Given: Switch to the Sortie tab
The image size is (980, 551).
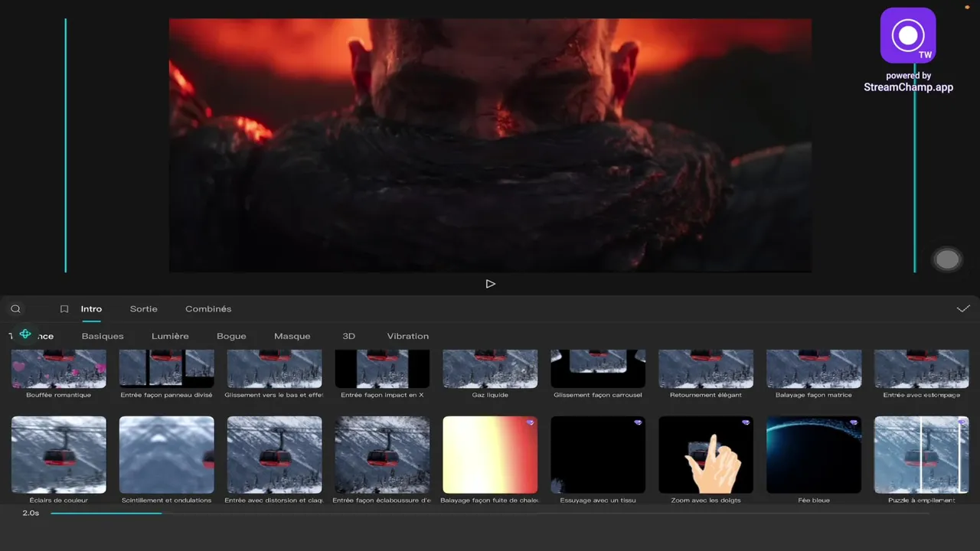Looking at the screenshot, I should (143, 309).
